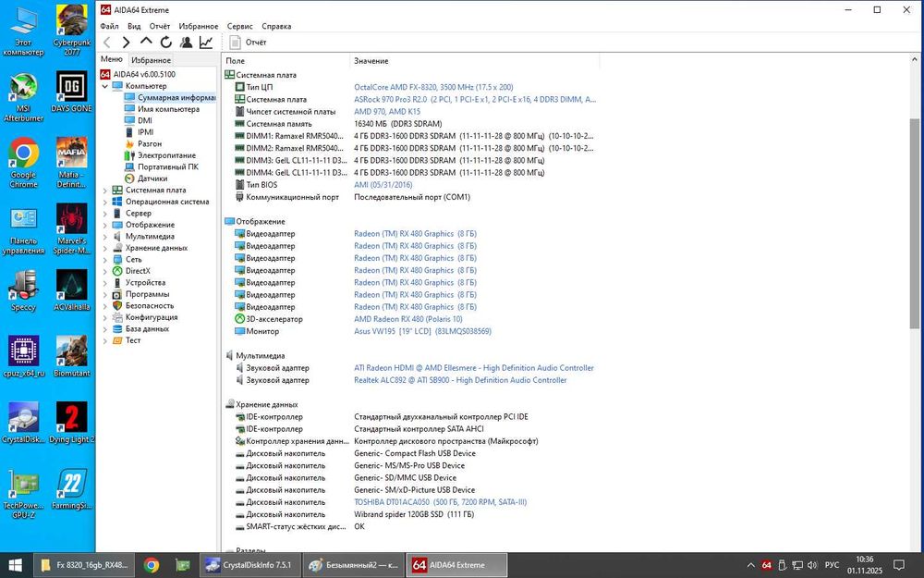Open the user icon in AIDA64 toolbar
924x578 pixels.
[187, 43]
